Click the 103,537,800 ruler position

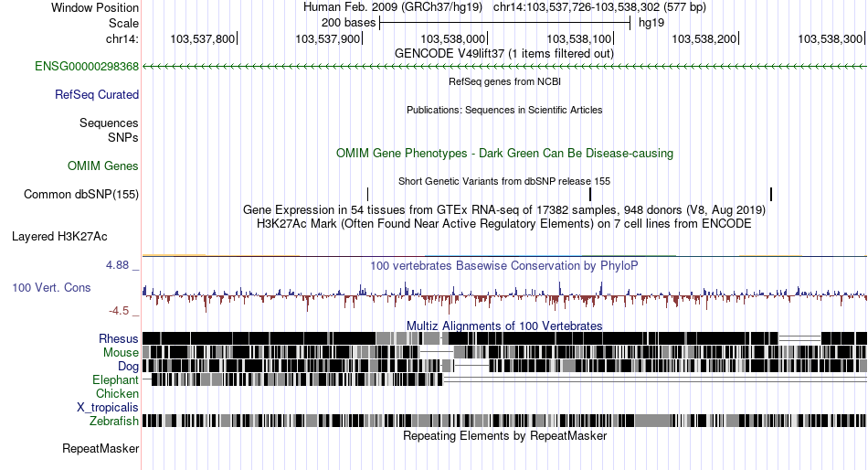coord(203,38)
